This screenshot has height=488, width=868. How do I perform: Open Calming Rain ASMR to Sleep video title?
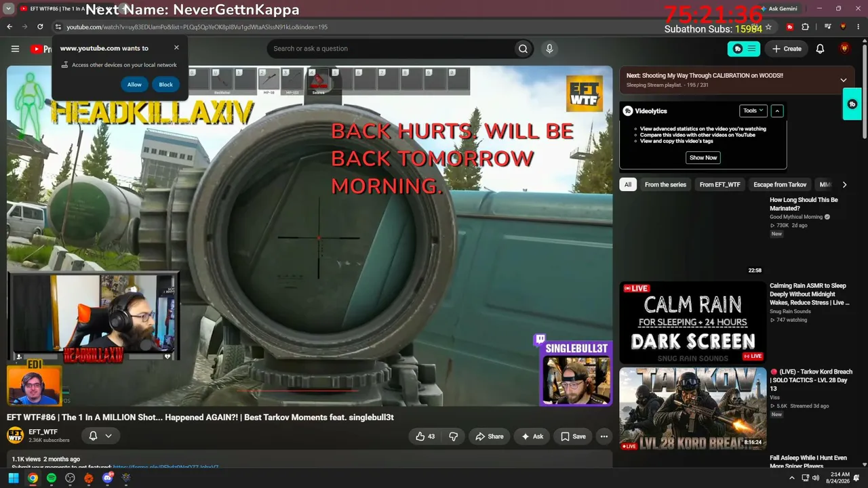point(810,294)
